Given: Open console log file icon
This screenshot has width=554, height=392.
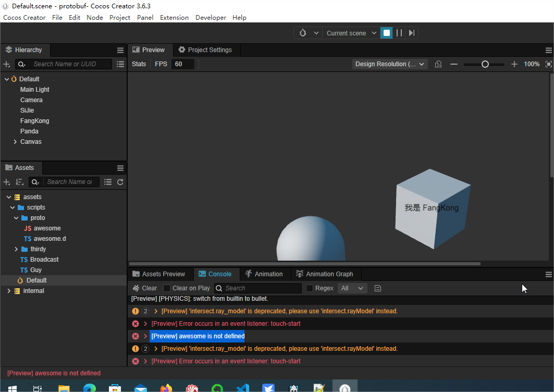Looking at the screenshot, I should click(x=378, y=288).
